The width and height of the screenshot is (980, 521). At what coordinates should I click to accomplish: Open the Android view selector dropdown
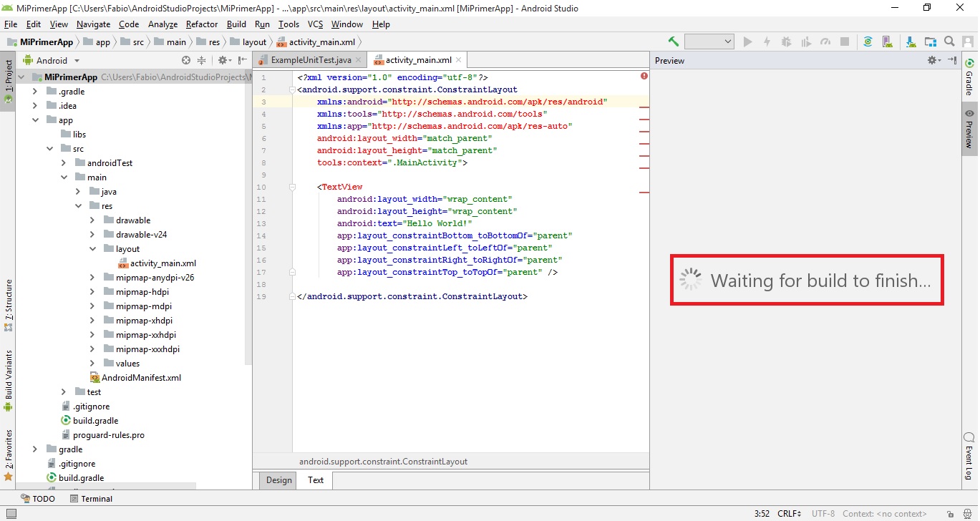[52, 61]
